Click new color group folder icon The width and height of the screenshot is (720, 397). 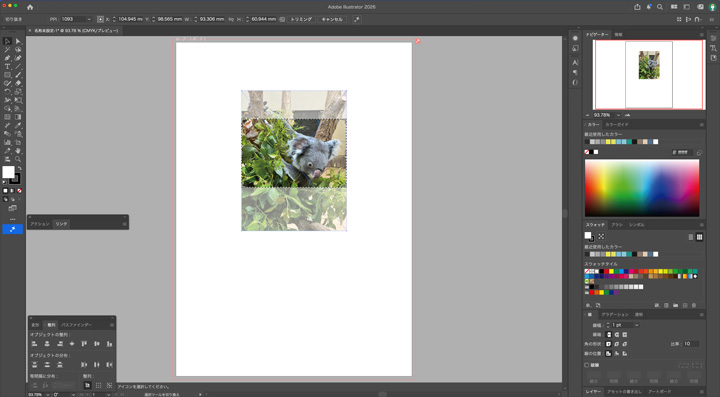pyautogui.click(x=675, y=305)
